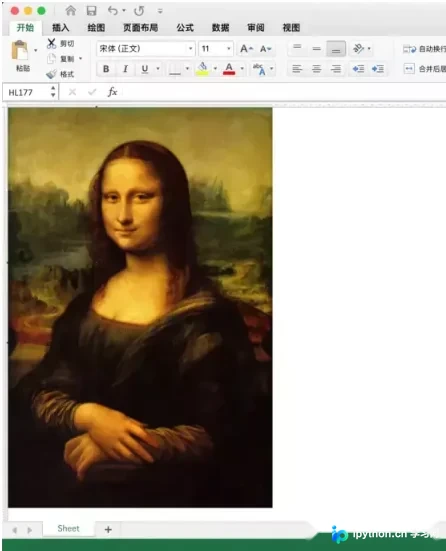
Task: Click the HL177 name box field
Action: [x=25, y=92]
